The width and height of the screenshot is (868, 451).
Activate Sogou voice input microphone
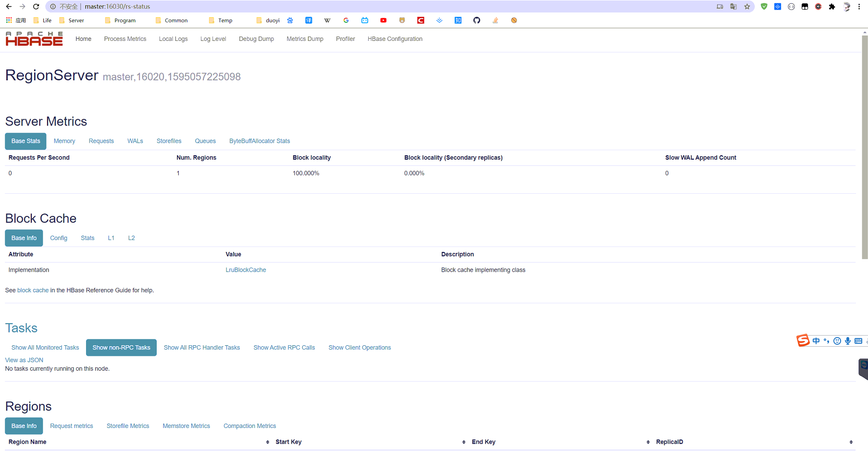tap(848, 341)
